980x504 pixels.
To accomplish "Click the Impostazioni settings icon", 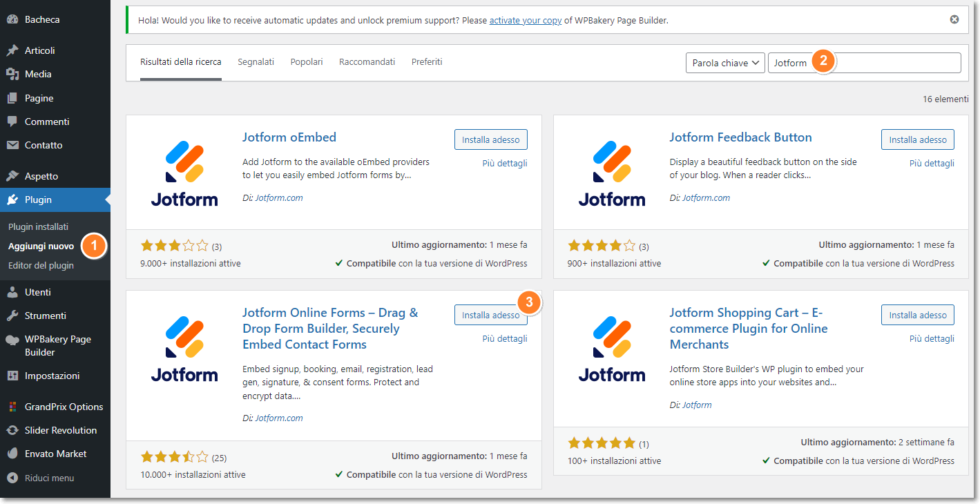I will 12,376.
